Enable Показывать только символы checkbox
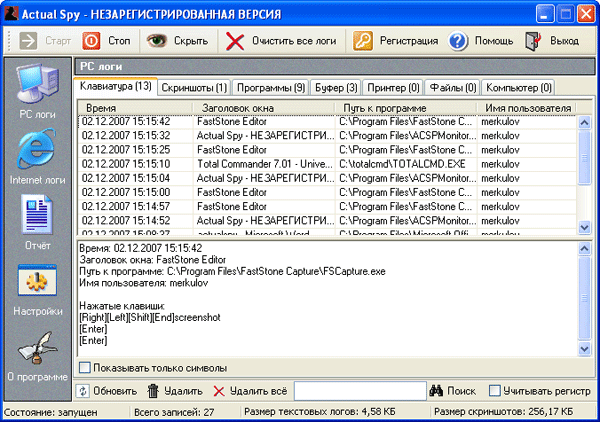The image size is (600, 422). point(85,368)
